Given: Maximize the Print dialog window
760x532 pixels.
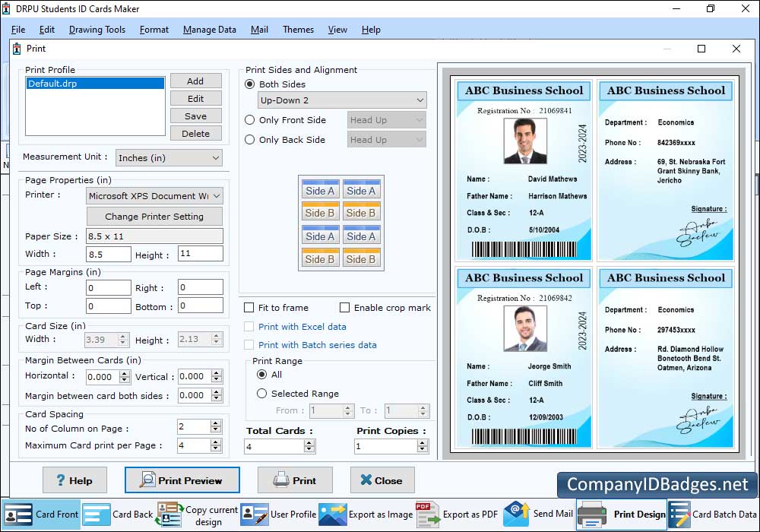Looking at the screenshot, I should point(701,49).
